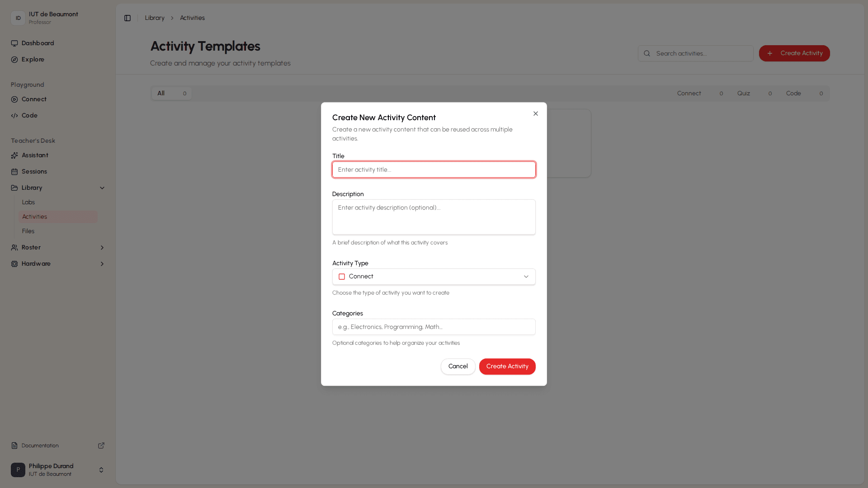868x488 pixels.
Task: Select the Code filter tab
Action: pos(804,94)
